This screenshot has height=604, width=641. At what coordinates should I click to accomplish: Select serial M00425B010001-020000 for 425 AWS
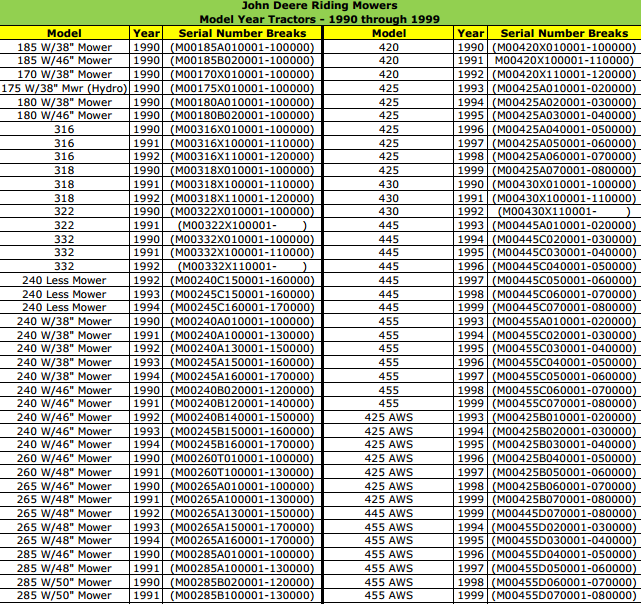tap(564, 417)
